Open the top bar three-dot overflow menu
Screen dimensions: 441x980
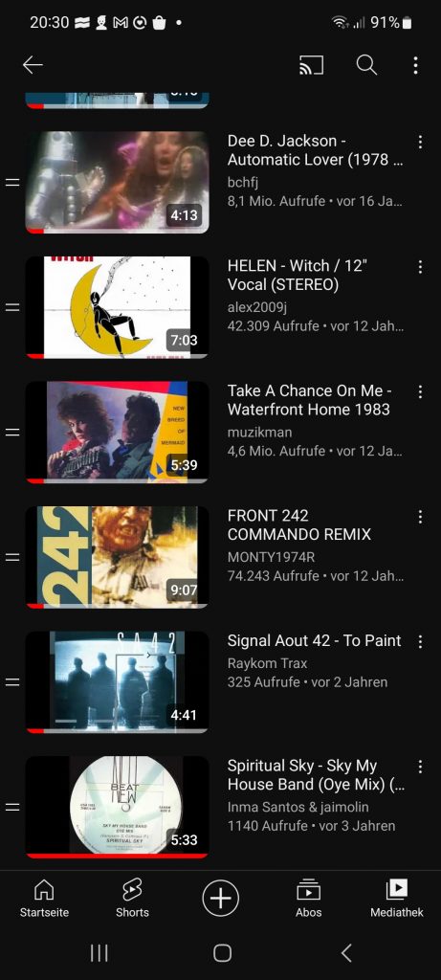[x=415, y=65]
